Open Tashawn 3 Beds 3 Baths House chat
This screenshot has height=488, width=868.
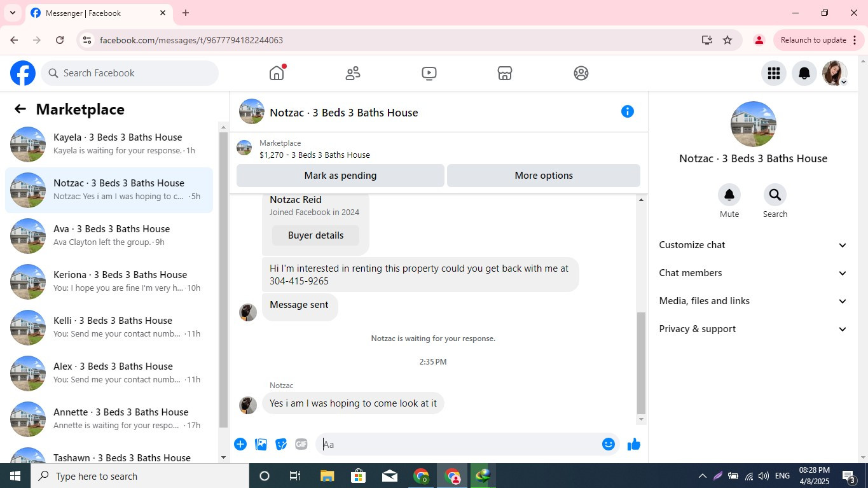coord(109,454)
